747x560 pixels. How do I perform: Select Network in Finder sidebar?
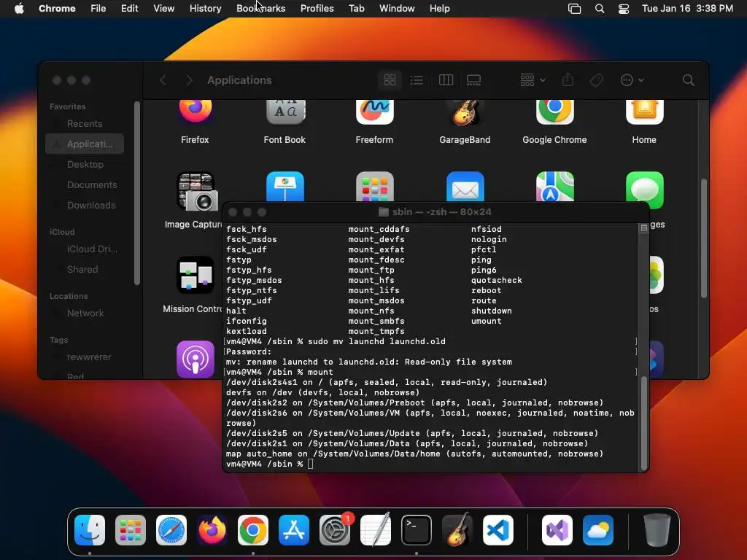coord(85,314)
